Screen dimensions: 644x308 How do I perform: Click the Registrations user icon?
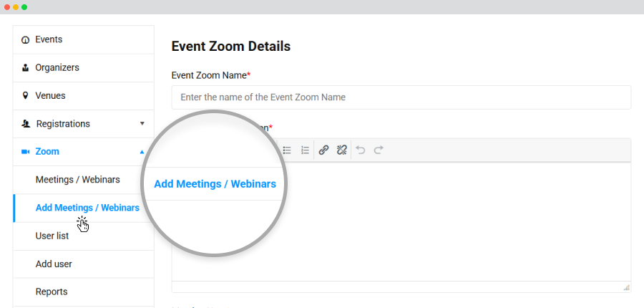click(26, 124)
